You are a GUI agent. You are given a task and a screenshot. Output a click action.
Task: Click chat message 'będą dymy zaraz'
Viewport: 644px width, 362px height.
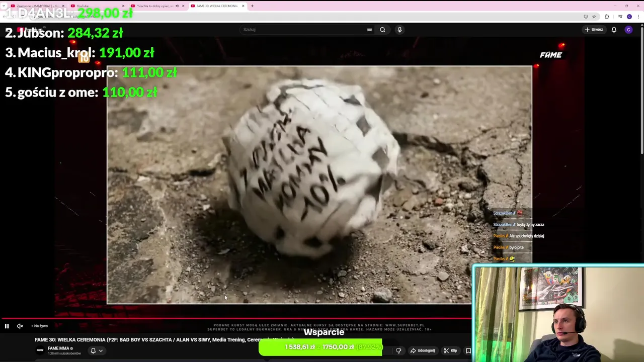click(x=530, y=225)
